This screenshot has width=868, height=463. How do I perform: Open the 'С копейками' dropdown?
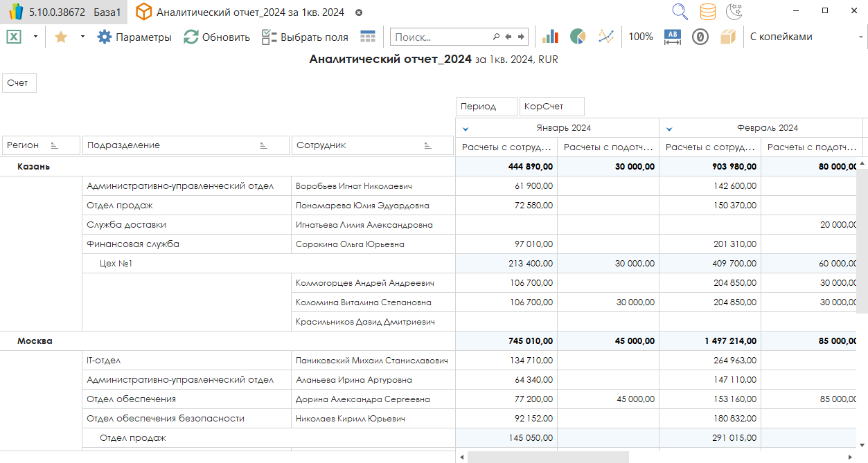point(859,37)
